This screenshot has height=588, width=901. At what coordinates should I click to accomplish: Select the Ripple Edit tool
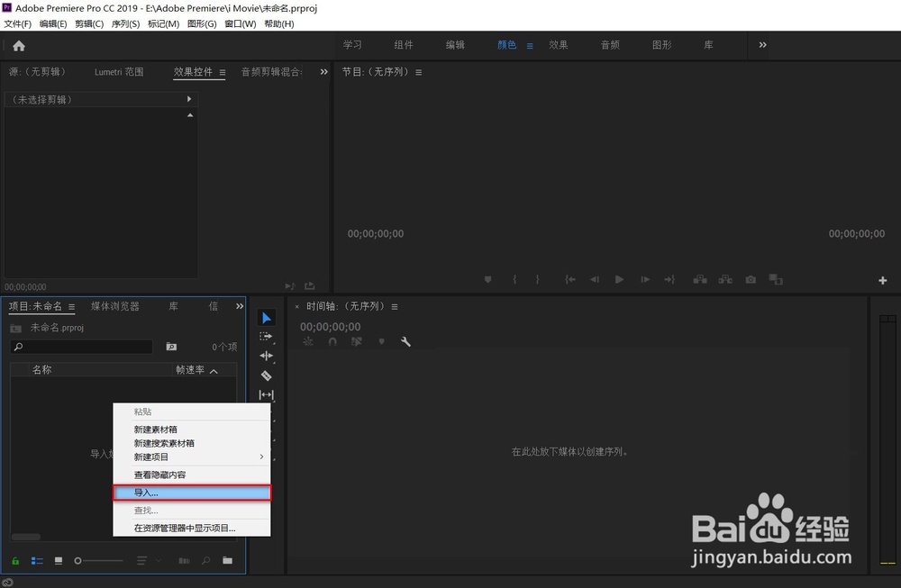click(x=266, y=356)
